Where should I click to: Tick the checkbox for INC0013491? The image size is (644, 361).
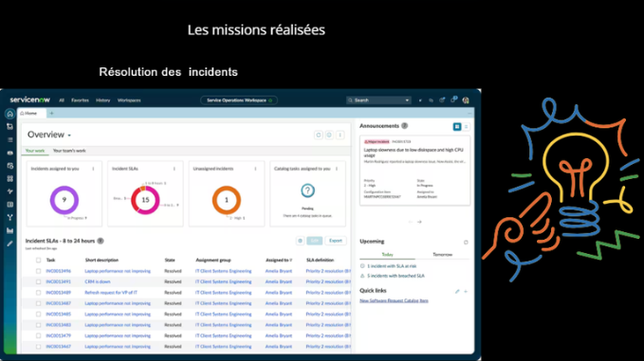(38, 281)
